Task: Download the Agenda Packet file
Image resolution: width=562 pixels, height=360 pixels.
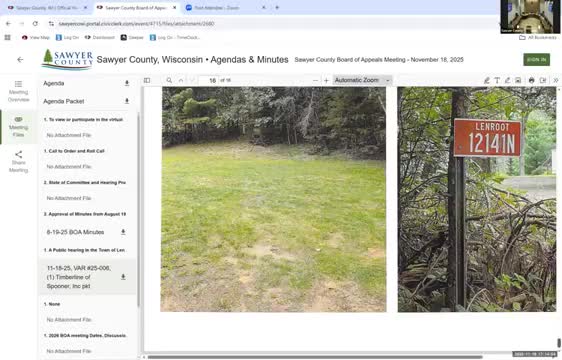Action: (127, 101)
